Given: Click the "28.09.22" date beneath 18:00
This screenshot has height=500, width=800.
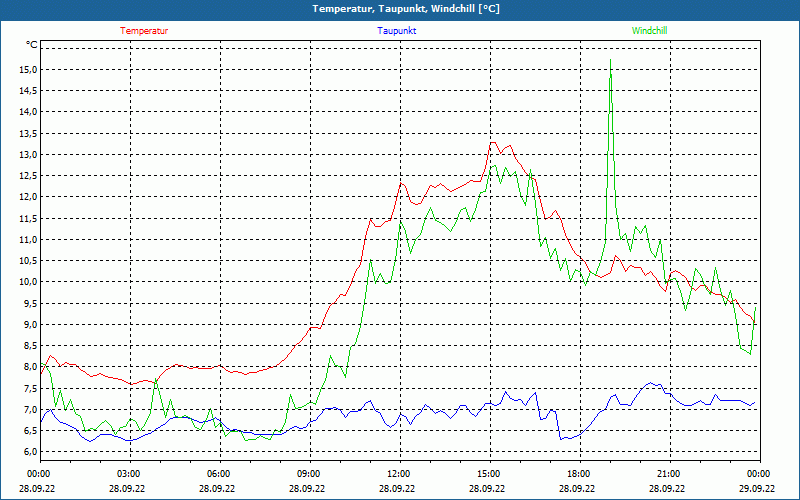Looking at the screenshot, I should 577,488.
